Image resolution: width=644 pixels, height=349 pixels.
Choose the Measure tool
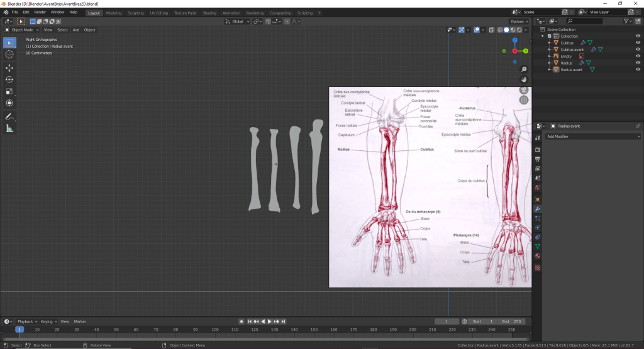[x=9, y=129]
